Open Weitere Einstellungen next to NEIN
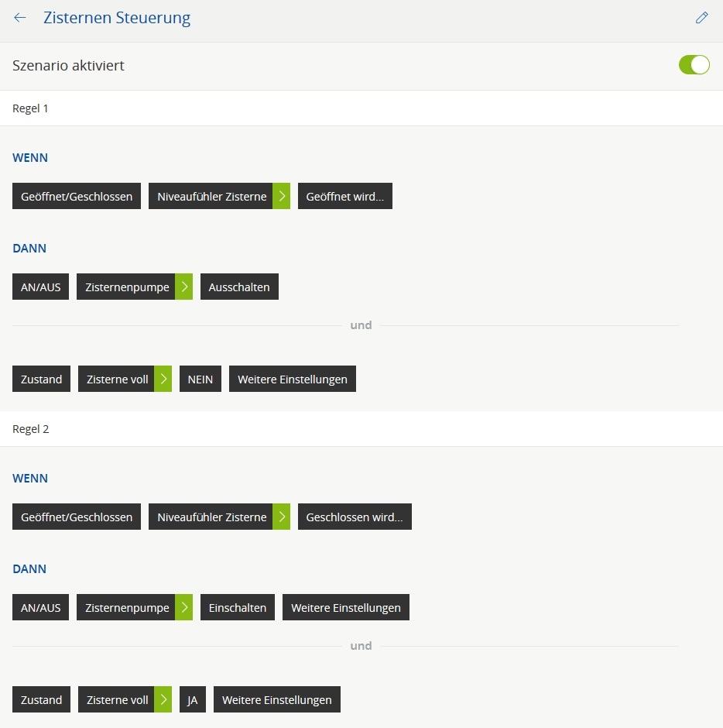The height and width of the screenshot is (728, 723). tap(292, 379)
